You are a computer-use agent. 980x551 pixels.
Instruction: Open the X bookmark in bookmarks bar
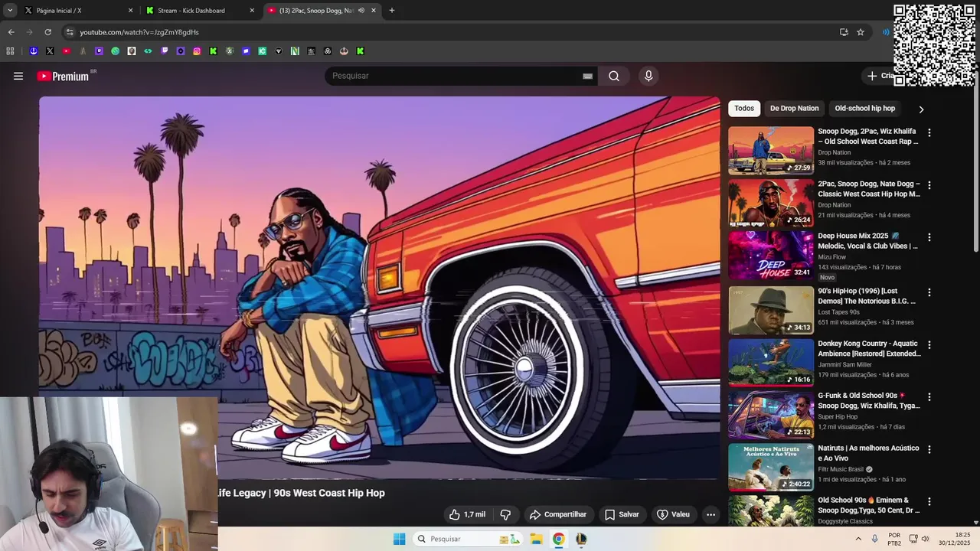tap(50, 51)
